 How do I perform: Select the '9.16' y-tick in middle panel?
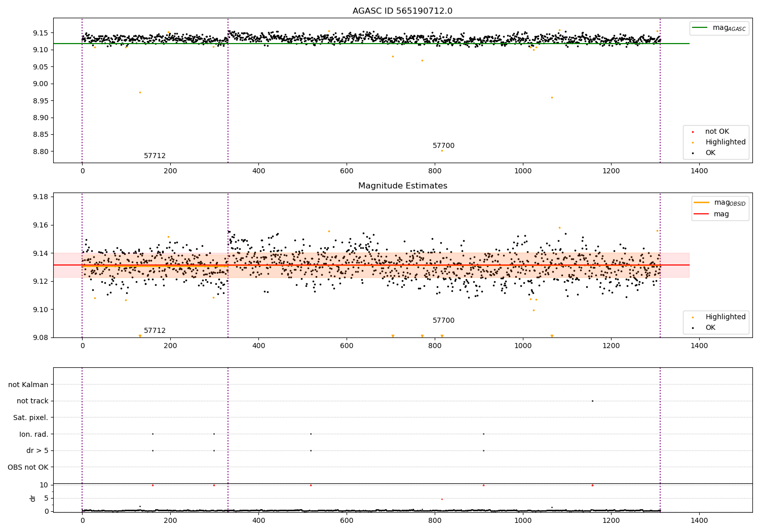pyautogui.click(x=41, y=225)
